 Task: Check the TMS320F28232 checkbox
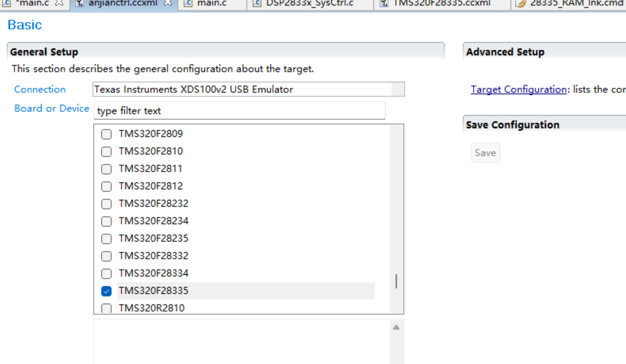pos(106,204)
